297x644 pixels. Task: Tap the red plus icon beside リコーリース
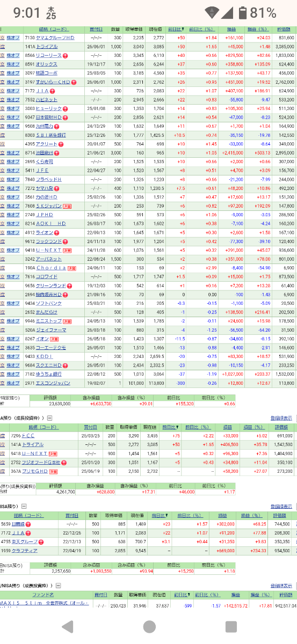[66, 56]
